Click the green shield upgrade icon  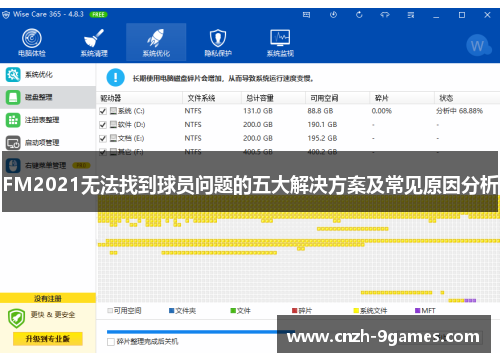click(x=16, y=318)
